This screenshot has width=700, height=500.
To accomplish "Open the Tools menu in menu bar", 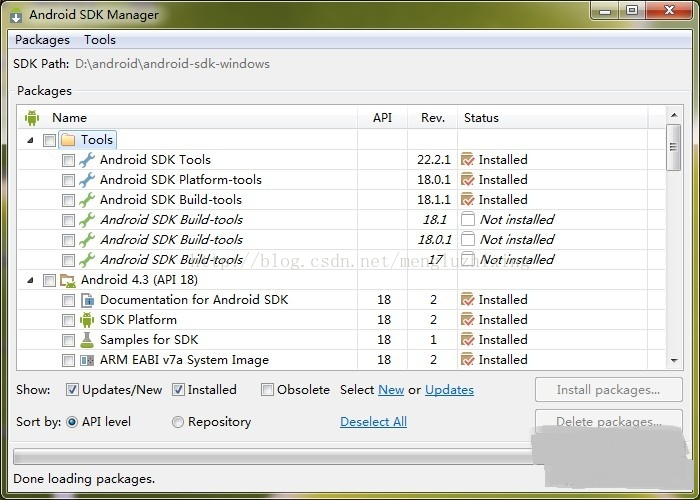I will pyautogui.click(x=100, y=40).
